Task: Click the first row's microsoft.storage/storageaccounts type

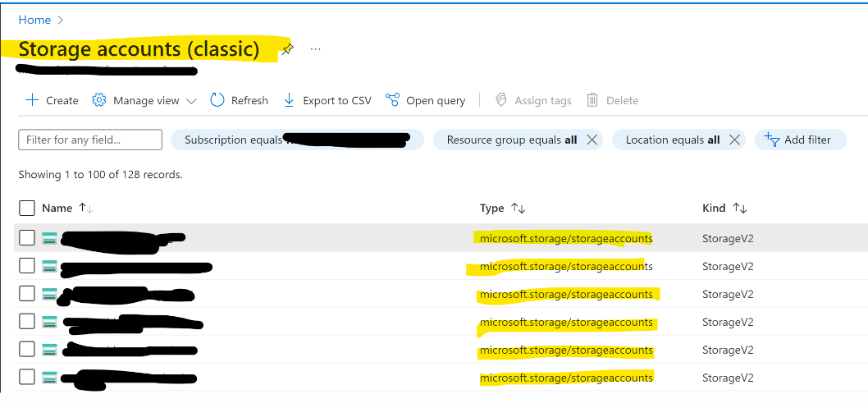Action: pyautogui.click(x=566, y=239)
